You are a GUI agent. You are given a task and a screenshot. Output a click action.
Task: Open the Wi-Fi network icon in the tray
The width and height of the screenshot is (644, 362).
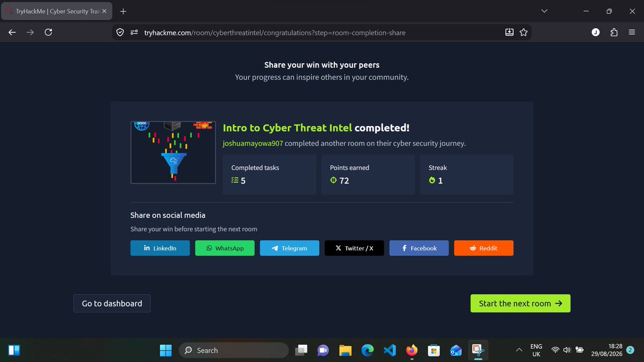click(555, 350)
